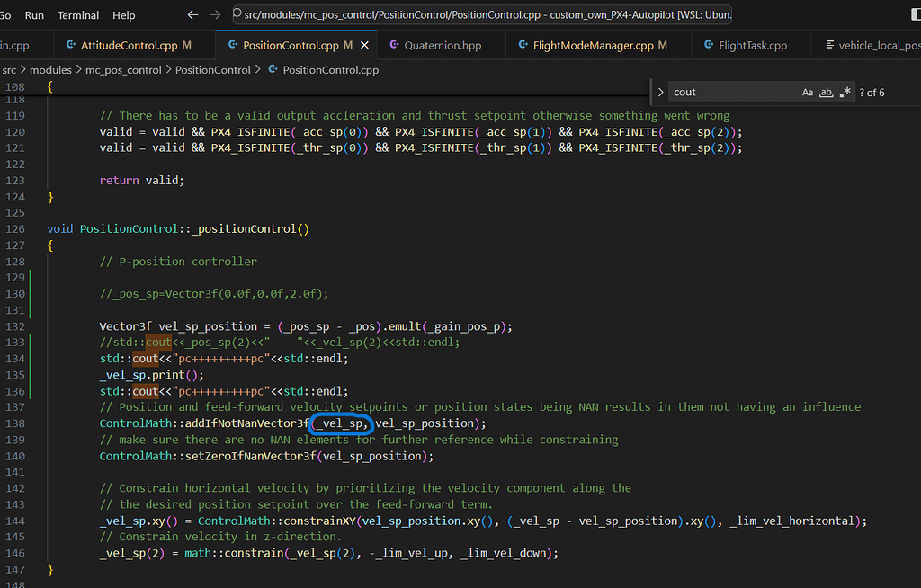Open the Terminal menu
Image resolution: width=921 pixels, height=588 pixels.
click(x=77, y=15)
